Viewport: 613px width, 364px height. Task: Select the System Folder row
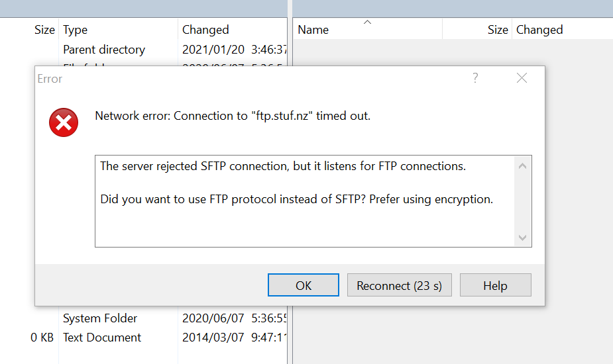[100, 318]
